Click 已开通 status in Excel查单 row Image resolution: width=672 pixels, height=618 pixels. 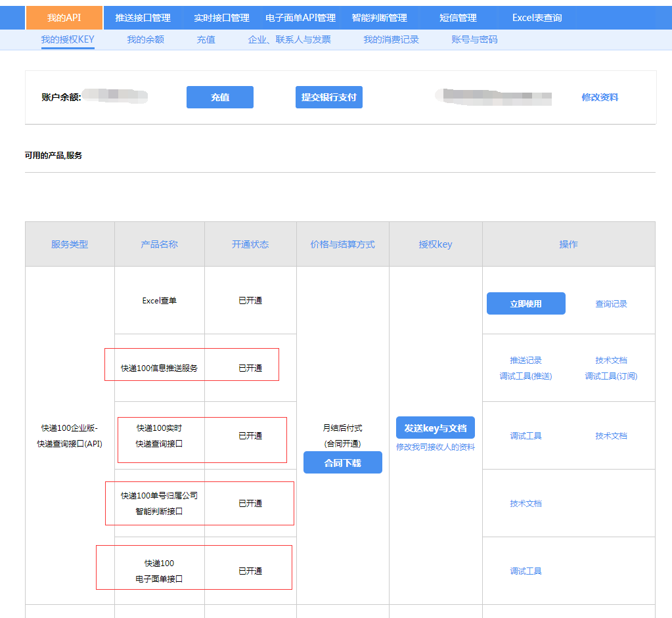[x=250, y=300]
